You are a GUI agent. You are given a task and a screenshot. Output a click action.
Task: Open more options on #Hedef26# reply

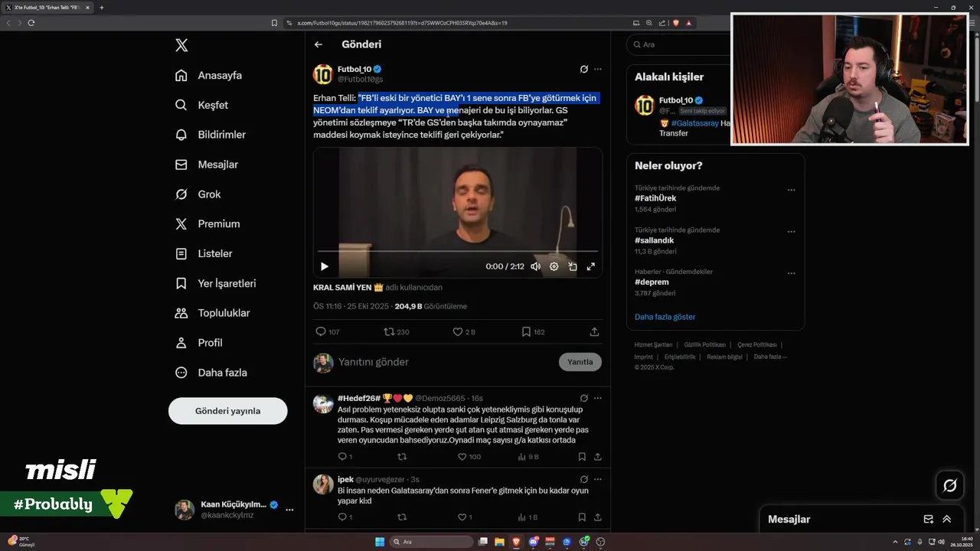598,398
